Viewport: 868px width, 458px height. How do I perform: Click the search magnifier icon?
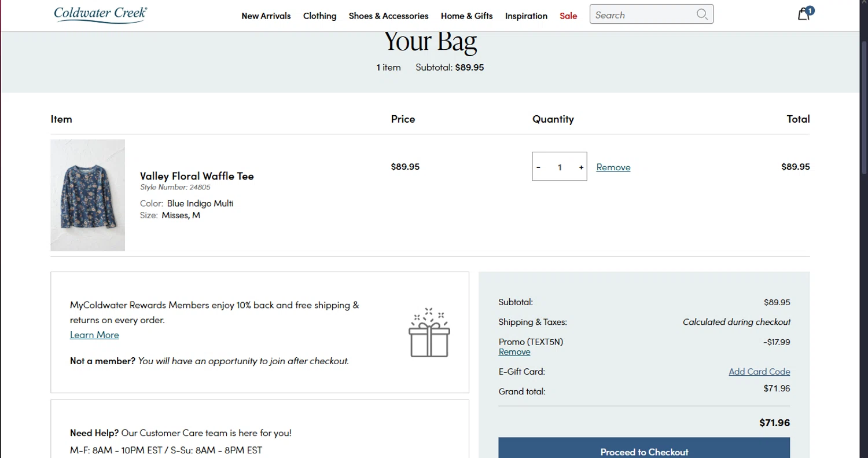pyautogui.click(x=702, y=14)
